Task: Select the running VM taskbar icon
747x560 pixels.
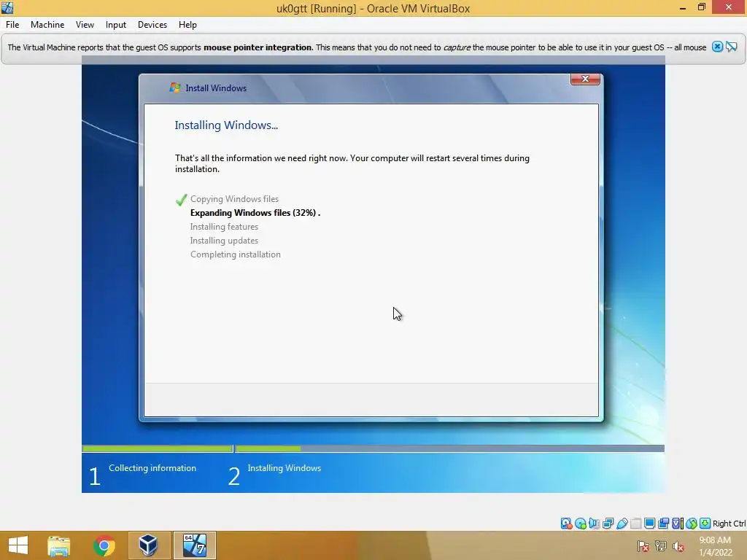Action: click(x=194, y=545)
